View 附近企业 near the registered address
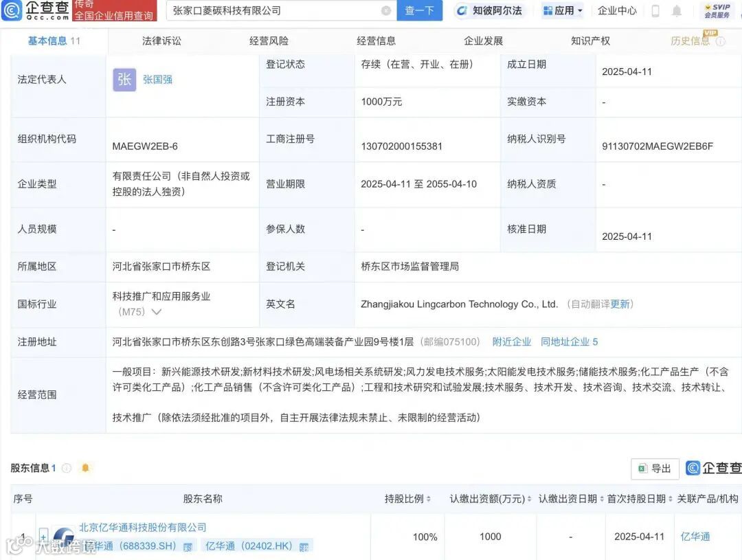The width and height of the screenshot is (742, 560). pyautogui.click(x=512, y=341)
